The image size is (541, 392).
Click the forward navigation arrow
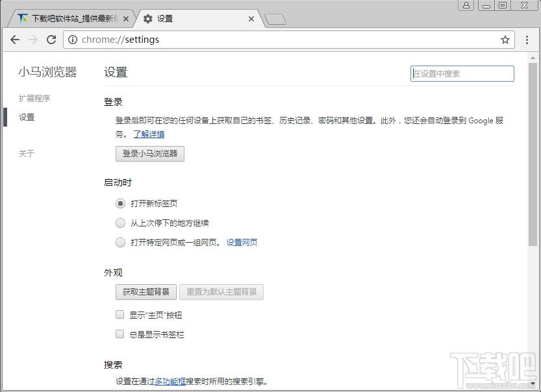32,40
